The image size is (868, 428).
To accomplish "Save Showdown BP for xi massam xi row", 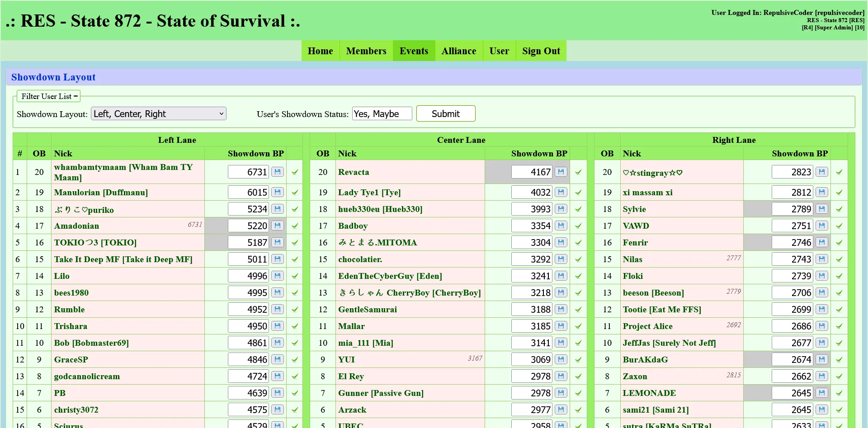I will (x=822, y=192).
